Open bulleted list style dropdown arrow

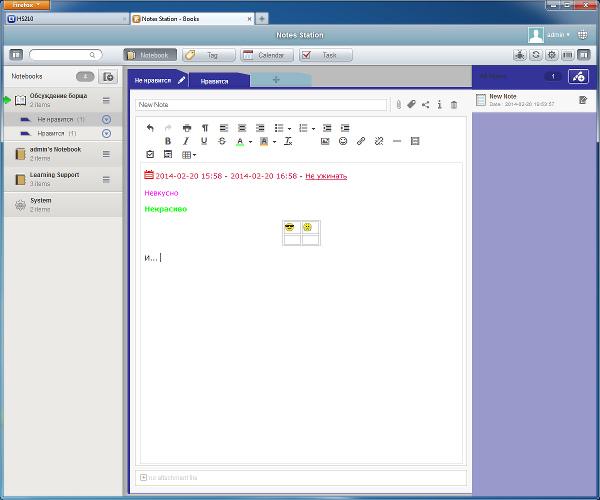[289, 129]
